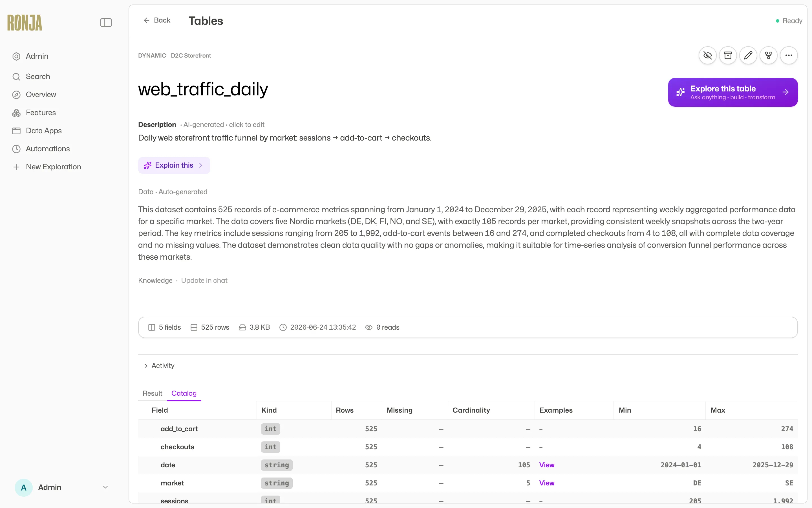Click the archive box icon
The width and height of the screenshot is (812, 508).
(x=728, y=55)
